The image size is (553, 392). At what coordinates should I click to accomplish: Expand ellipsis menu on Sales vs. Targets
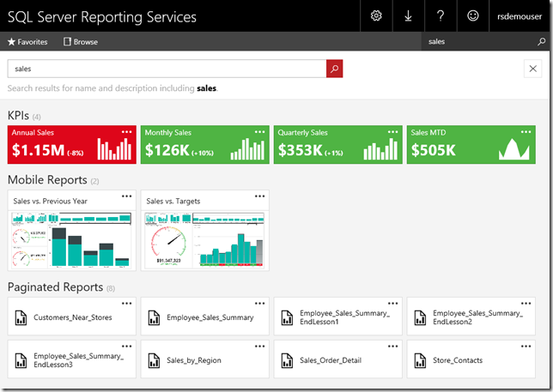pyautogui.click(x=260, y=196)
